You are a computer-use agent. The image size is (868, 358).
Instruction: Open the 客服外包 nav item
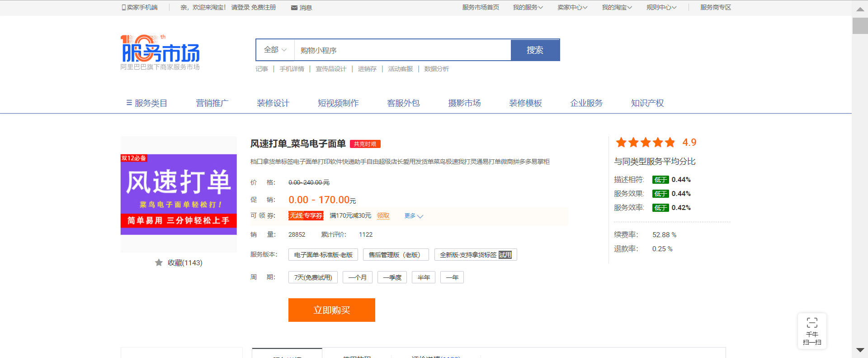click(403, 103)
